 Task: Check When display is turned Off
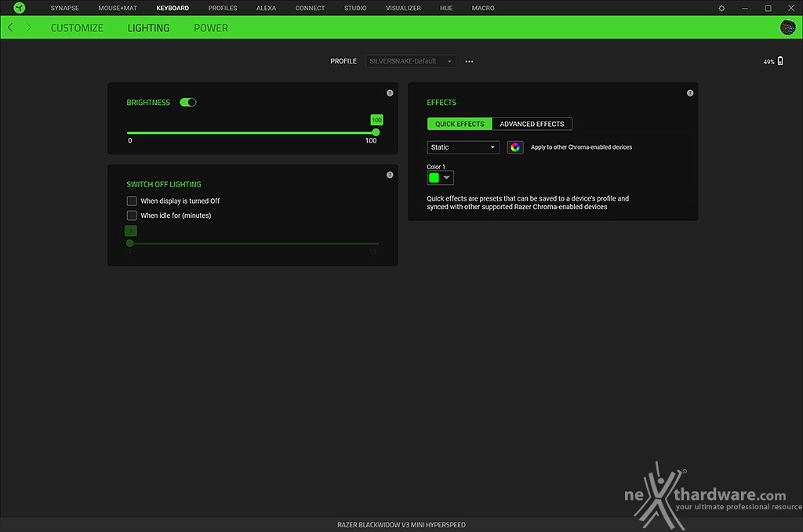click(x=132, y=201)
